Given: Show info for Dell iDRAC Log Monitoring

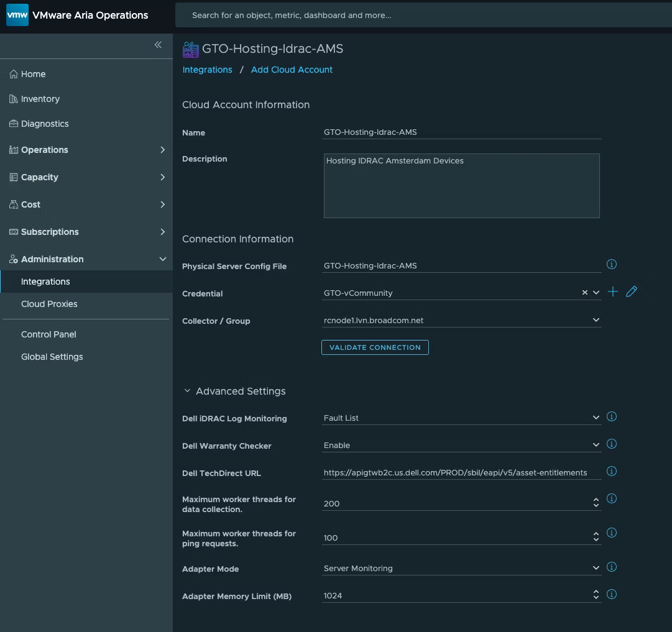Looking at the screenshot, I should [x=611, y=417].
